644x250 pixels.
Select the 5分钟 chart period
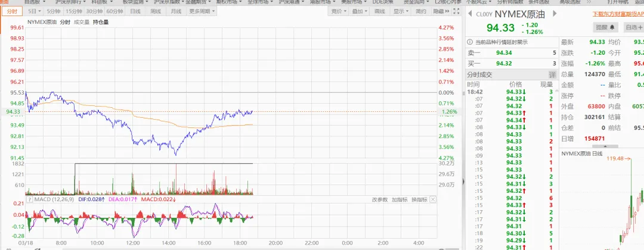coord(54,11)
